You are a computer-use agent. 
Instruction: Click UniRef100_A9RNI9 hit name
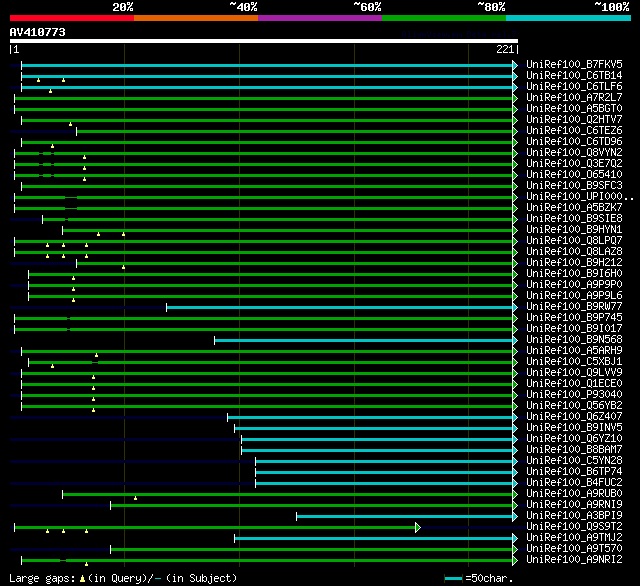click(x=574, y=505)
